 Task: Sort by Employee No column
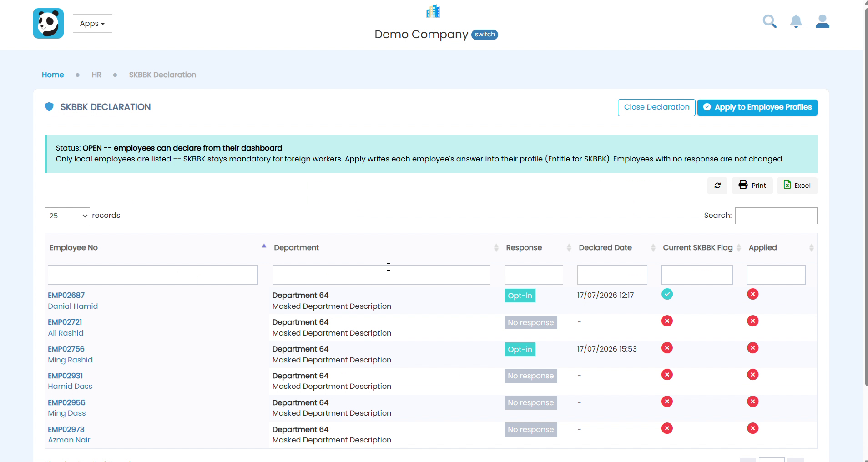click(x=157, y=248)
